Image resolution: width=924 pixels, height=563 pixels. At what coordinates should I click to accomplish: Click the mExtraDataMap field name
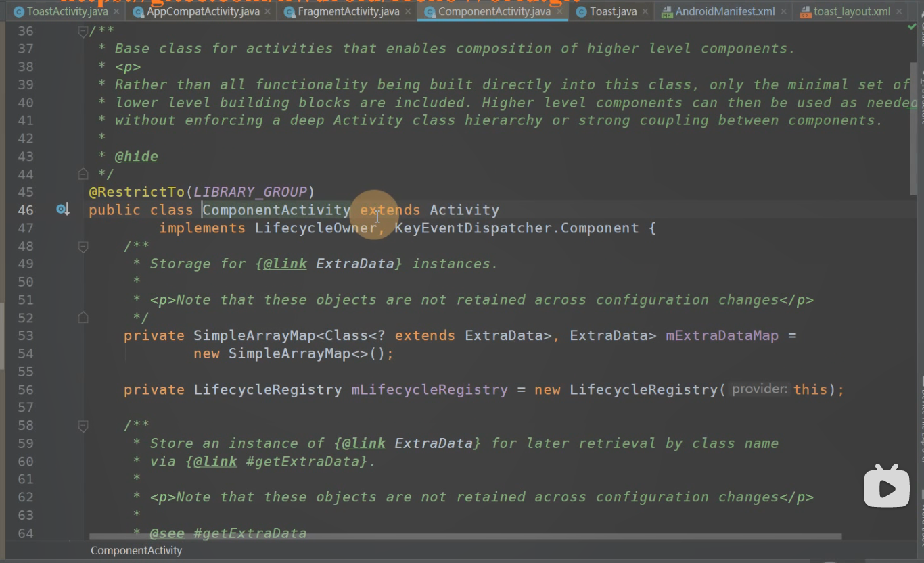coord(722,335)
